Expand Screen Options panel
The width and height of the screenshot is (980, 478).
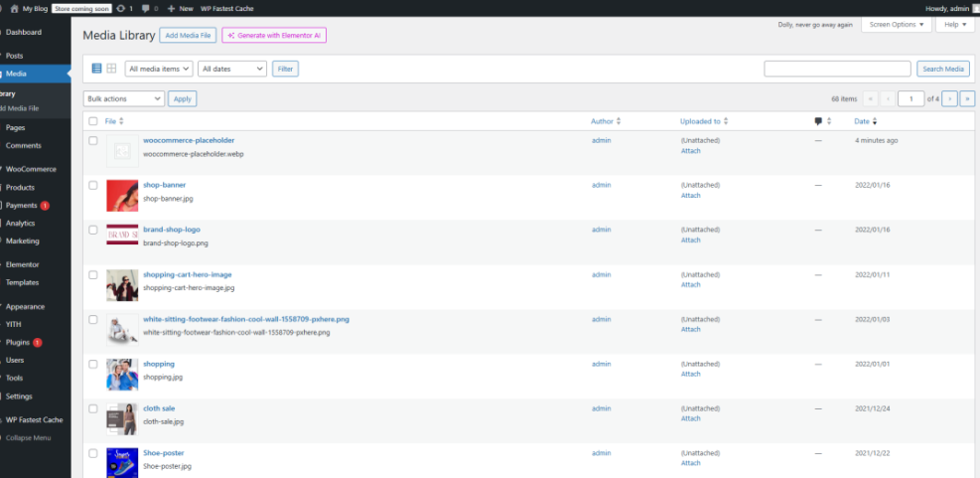897,25
